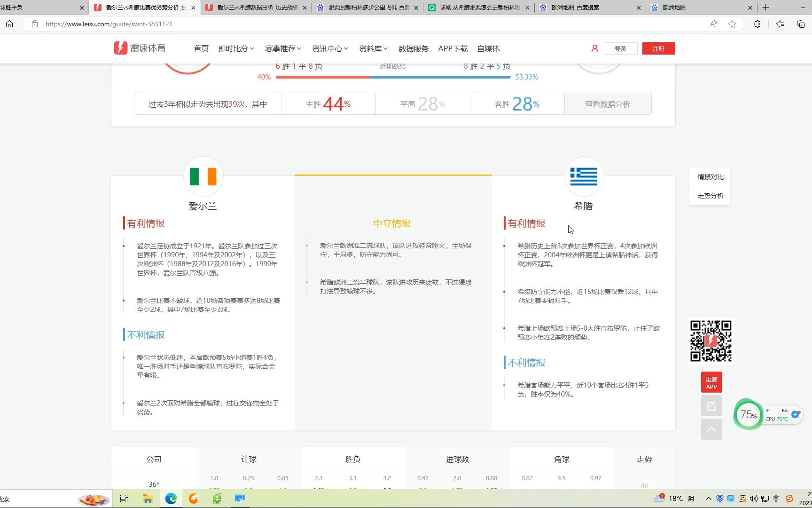This screenshot has height=508, width=812.
Task: Click the browser home icon
Action: (9, 24)
